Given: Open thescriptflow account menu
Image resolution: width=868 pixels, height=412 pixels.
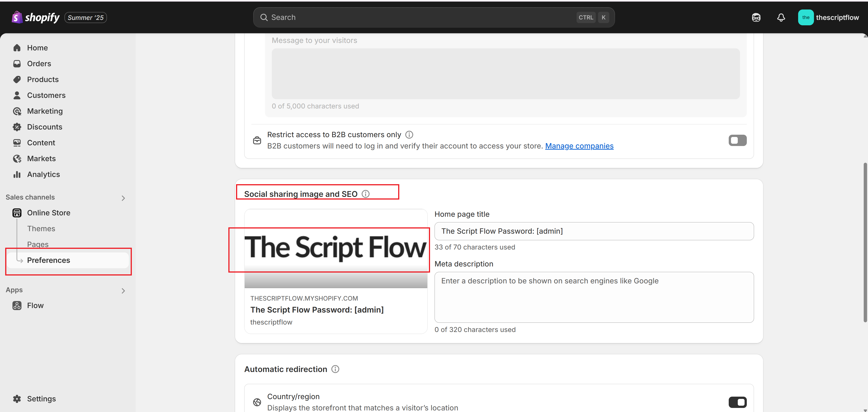Looking at the screenshot, I should pyautogui.click(x=828, y=18).
